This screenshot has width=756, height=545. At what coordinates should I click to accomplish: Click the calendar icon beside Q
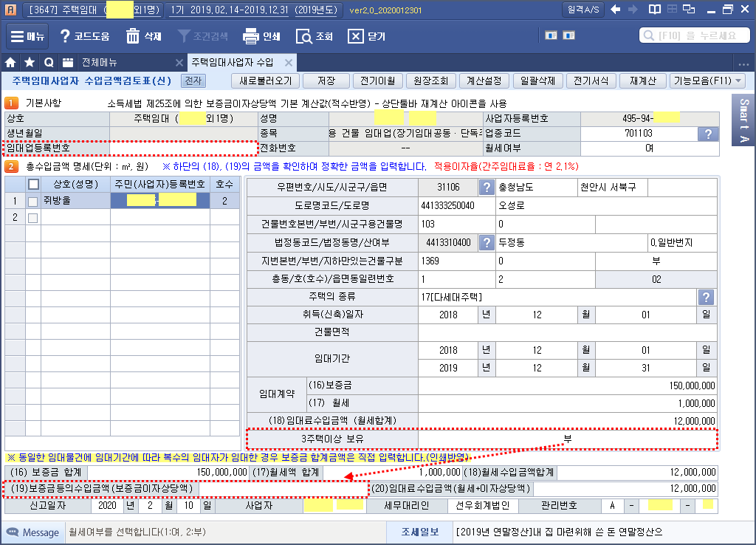click(x=68, y=62)
